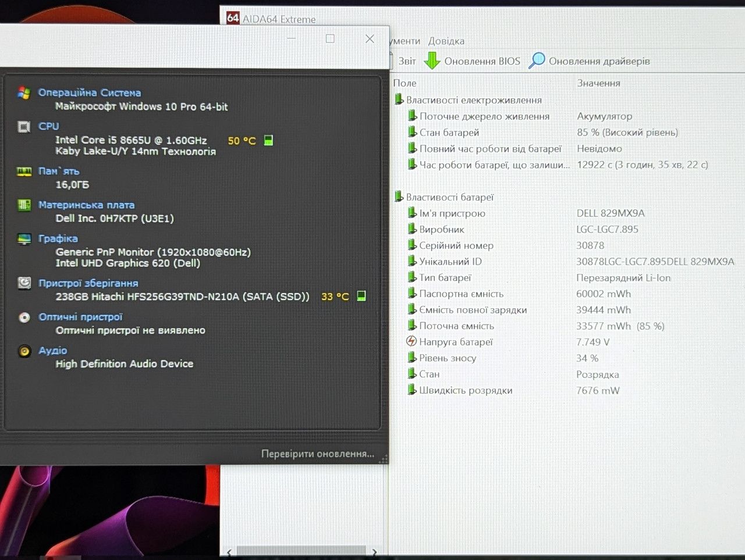
Task: Maximize the front system info window
Action: [330, 38]
